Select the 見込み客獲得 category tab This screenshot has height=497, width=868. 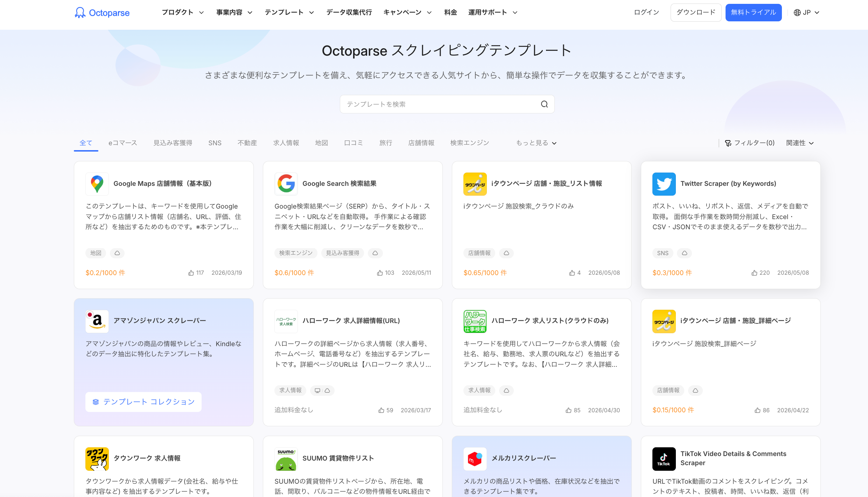coord(173,143)
